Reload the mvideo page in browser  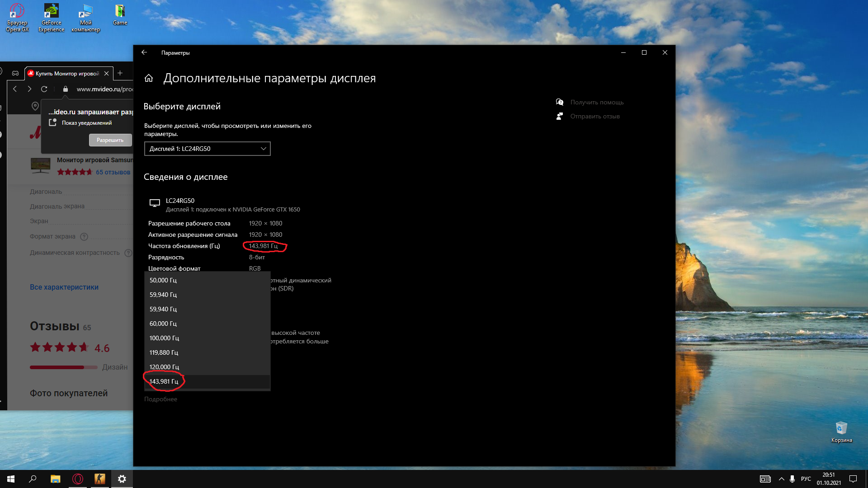pos(44,89)
